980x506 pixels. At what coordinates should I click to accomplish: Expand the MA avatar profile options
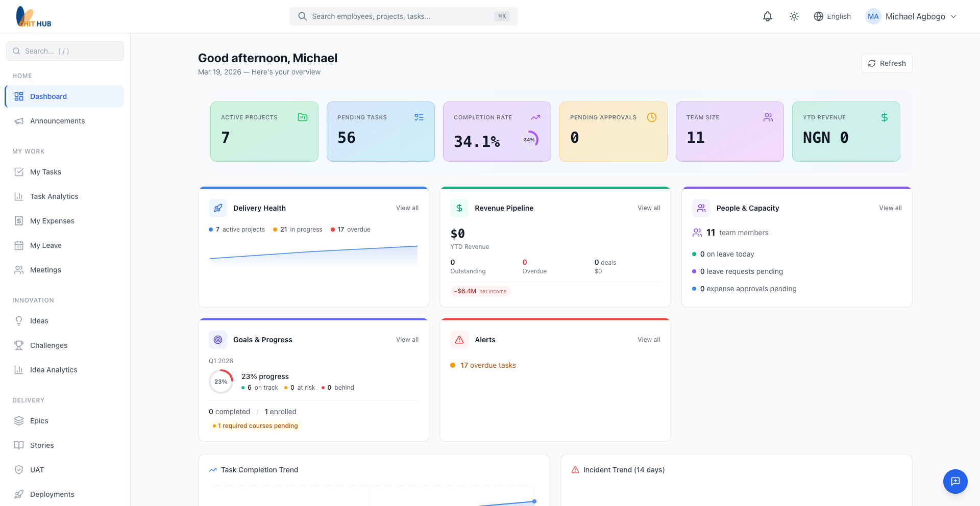[873, 16]
